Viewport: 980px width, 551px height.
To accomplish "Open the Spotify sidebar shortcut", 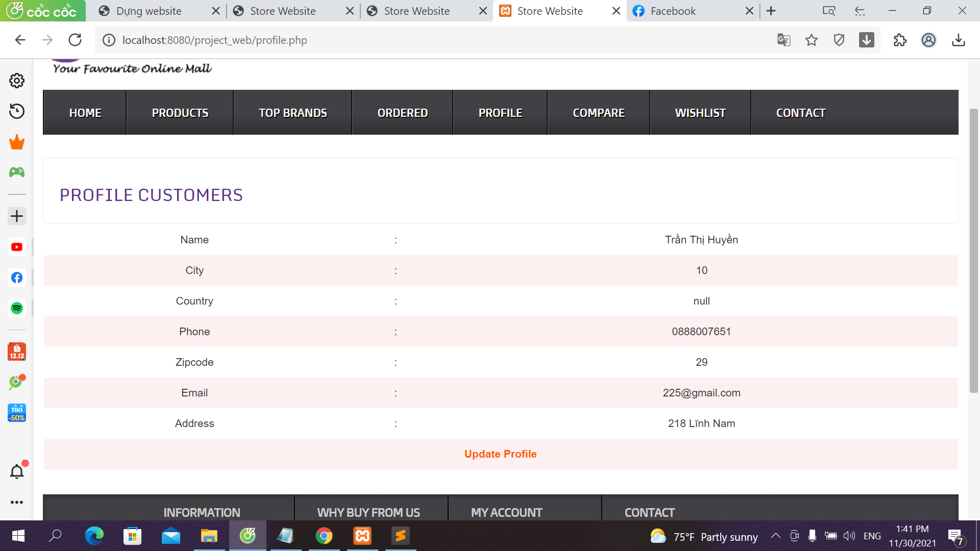I will point(17,308).
